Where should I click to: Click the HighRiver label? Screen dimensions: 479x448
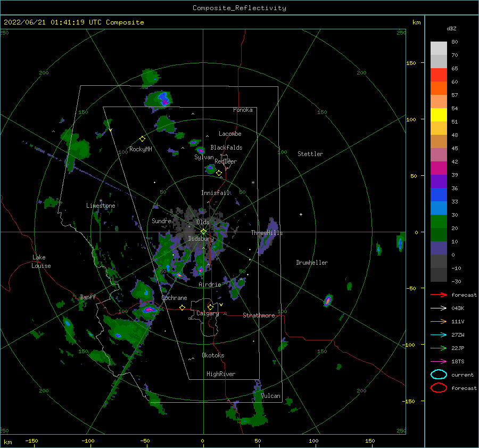[221, 374]
